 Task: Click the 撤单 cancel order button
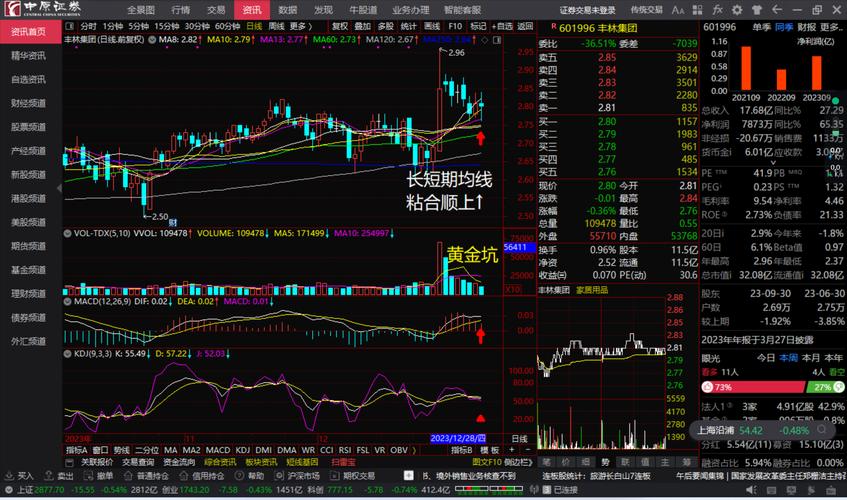(99, 476)
